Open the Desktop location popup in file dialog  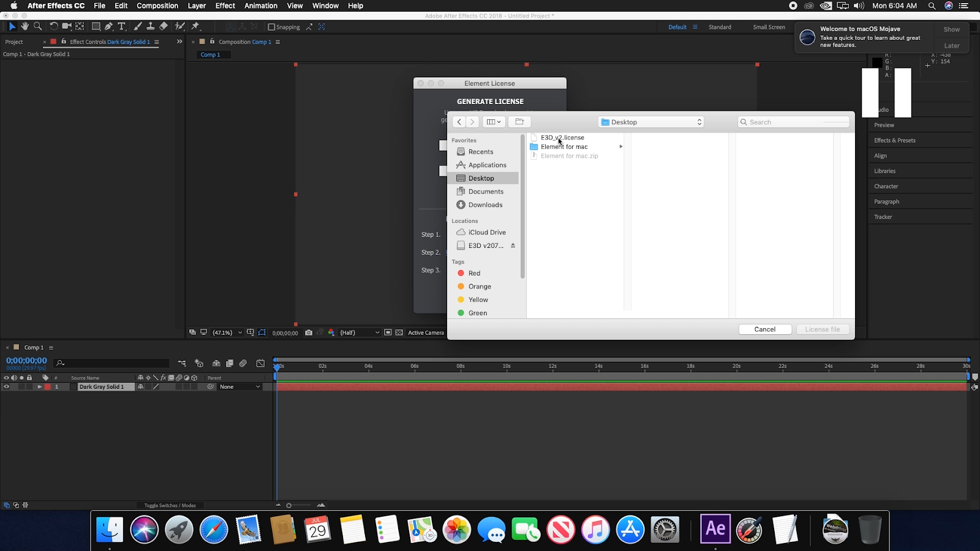651,122
